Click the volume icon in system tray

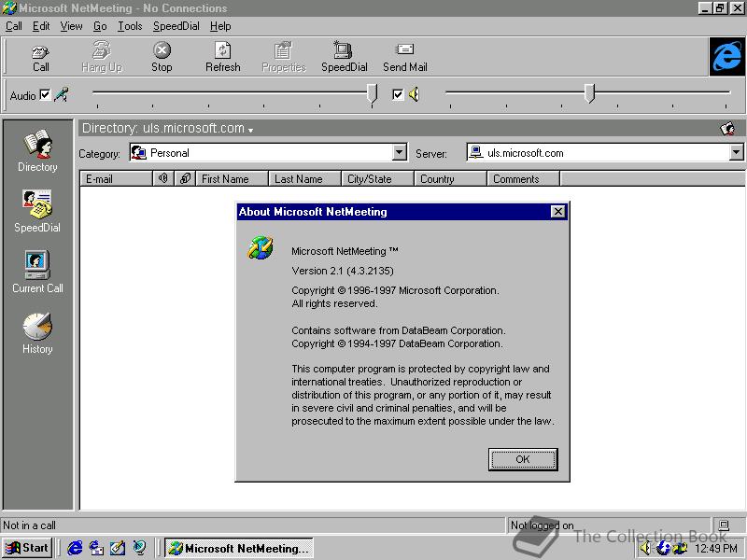(645, 549)
